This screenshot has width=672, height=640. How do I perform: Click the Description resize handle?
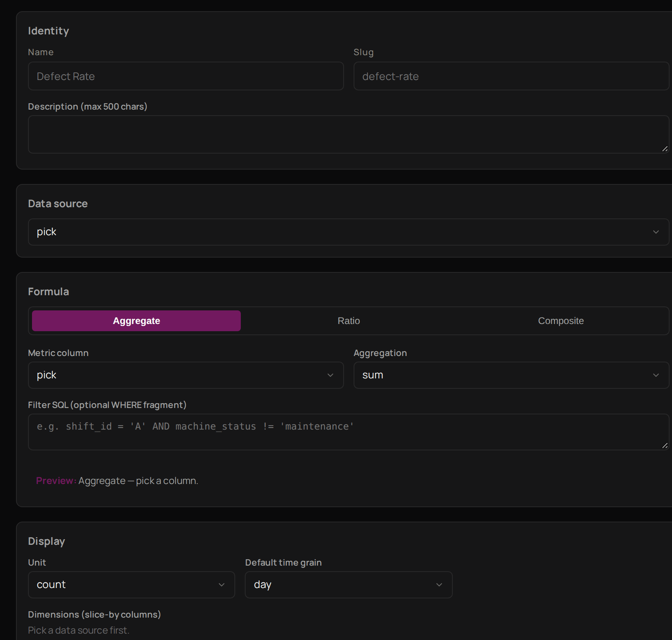tap(665, 149)
